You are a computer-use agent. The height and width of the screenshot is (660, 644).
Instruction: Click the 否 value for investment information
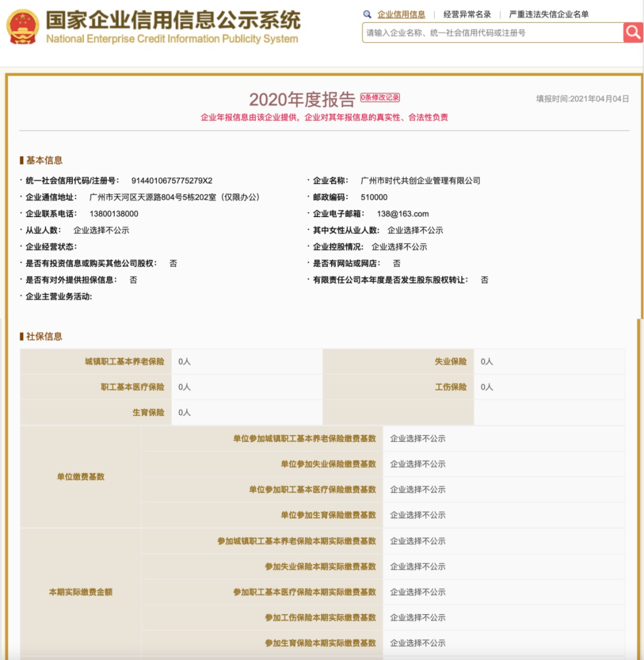173,264
